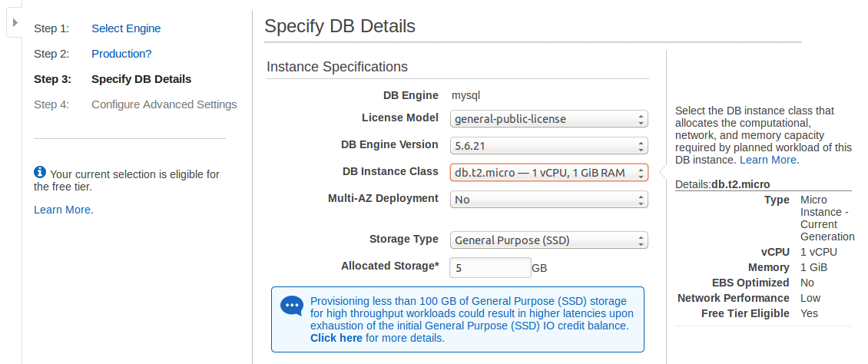The height and width of the screenshot is (364, 868).
Task: Click the Details:db.t2.micro header
Action: (x=722, y=184)
